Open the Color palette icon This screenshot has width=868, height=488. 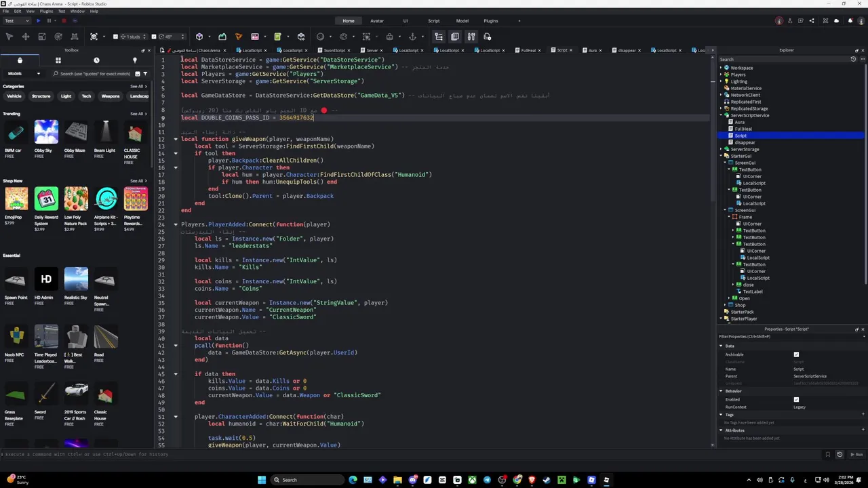[x=344, y=37]
